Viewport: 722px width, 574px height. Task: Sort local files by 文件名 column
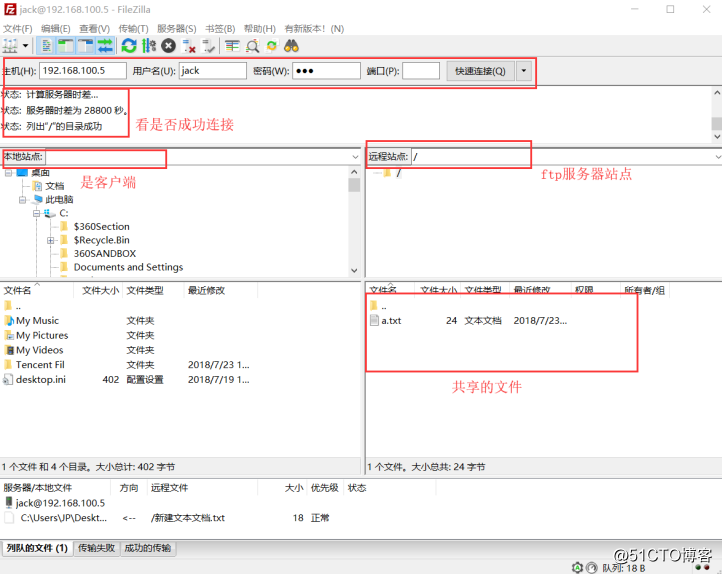pyautogui.click(x=37, y=290)
